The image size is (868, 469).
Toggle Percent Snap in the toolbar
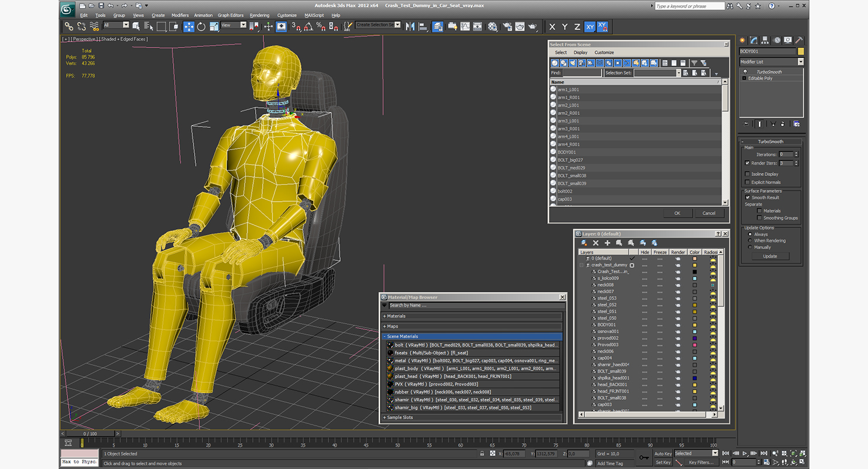321,26
